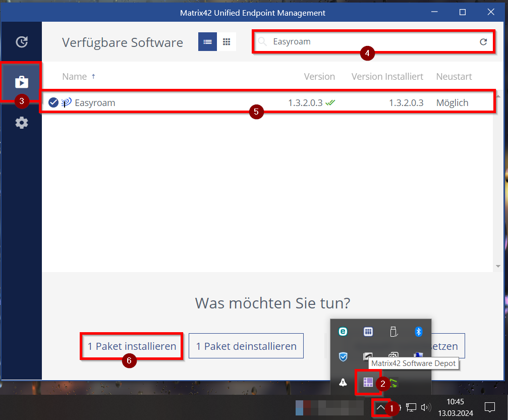This screenshot has width=508, height=420.
Task: Click 1 Paket deinstallieren button
Action: (246, 346)
